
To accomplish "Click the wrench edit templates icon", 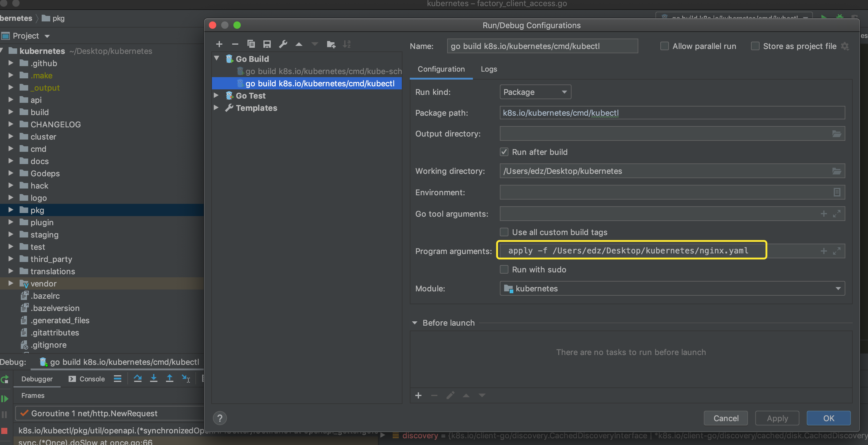I will click(283, 44).
